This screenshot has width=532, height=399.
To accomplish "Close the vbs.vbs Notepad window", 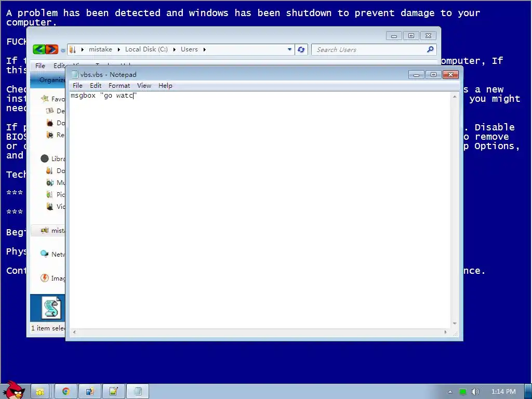I will (x=450, y=75).
